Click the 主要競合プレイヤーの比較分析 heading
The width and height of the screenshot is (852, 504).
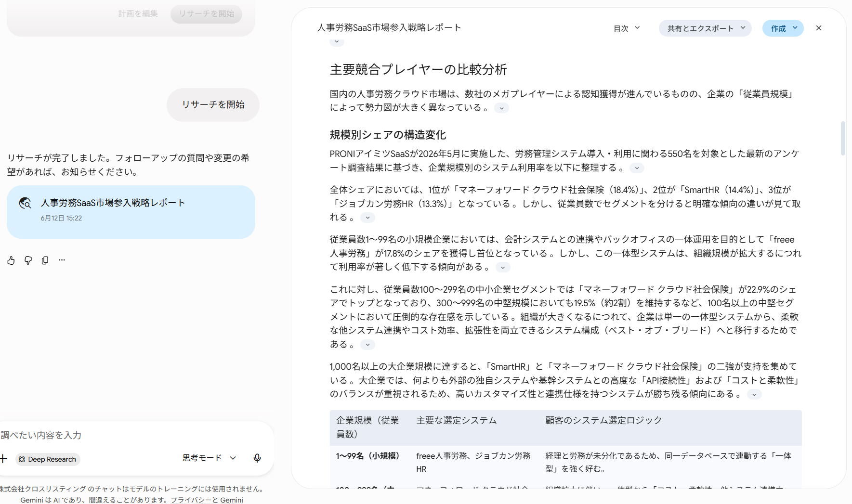(418, 70)
